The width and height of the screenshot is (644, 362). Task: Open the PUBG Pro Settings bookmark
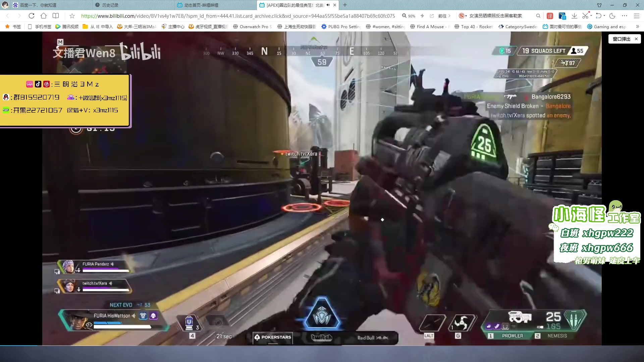point(341,26)
